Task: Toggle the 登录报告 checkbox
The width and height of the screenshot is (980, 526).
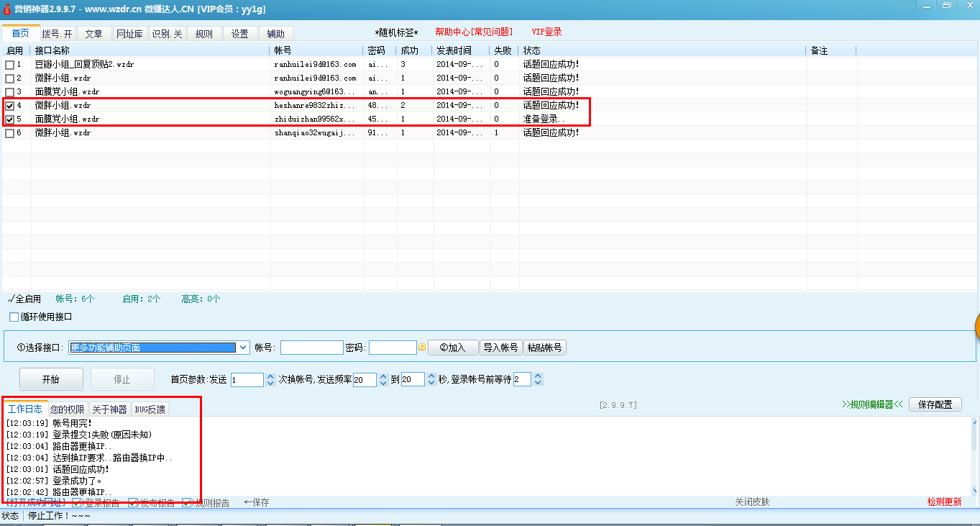Action: point(78,503)
